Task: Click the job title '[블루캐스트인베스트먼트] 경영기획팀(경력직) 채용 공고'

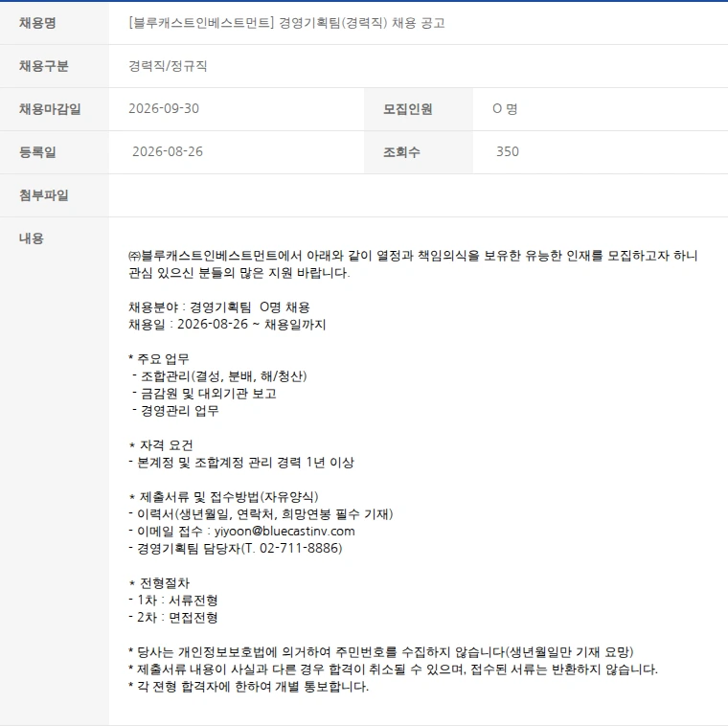Action: [286, 23]
